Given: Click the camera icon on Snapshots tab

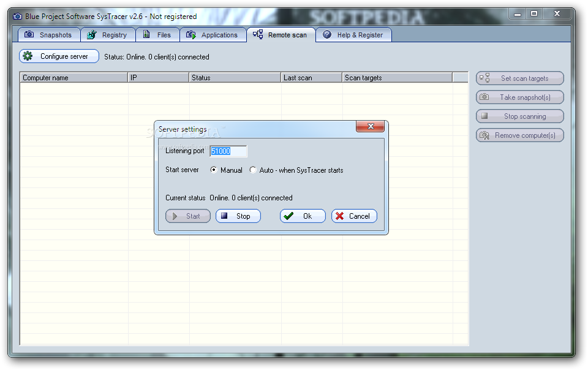Looking at the screenshot, I should click(29, 34).
